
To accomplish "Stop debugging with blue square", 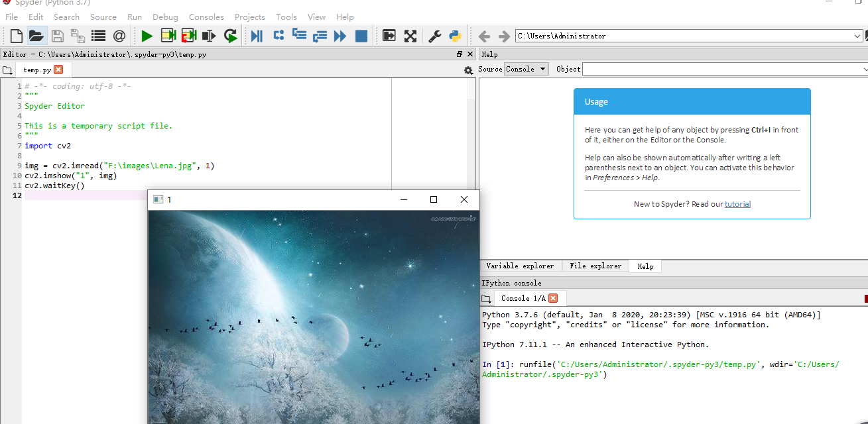I will point(361,36).
